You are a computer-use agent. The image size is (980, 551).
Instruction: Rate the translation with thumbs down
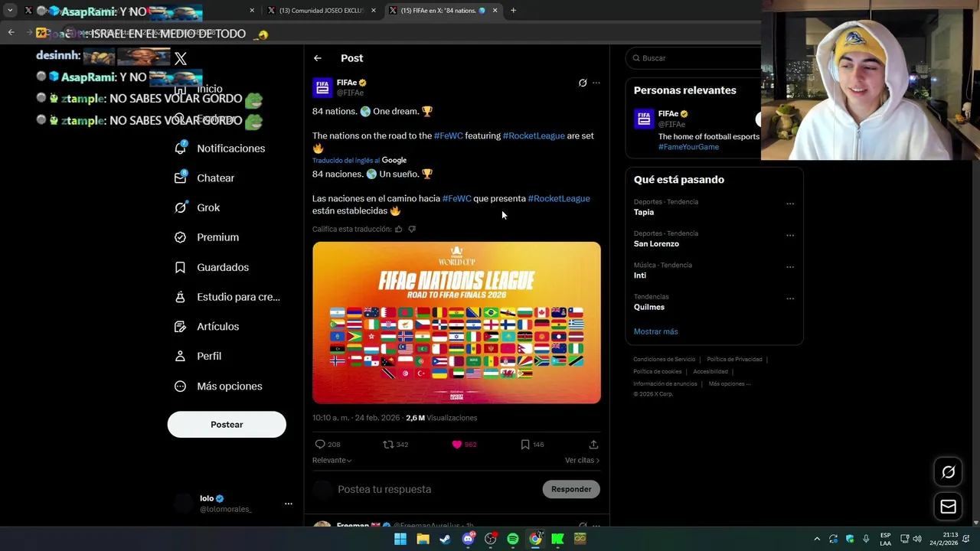[x=412, y=229]
